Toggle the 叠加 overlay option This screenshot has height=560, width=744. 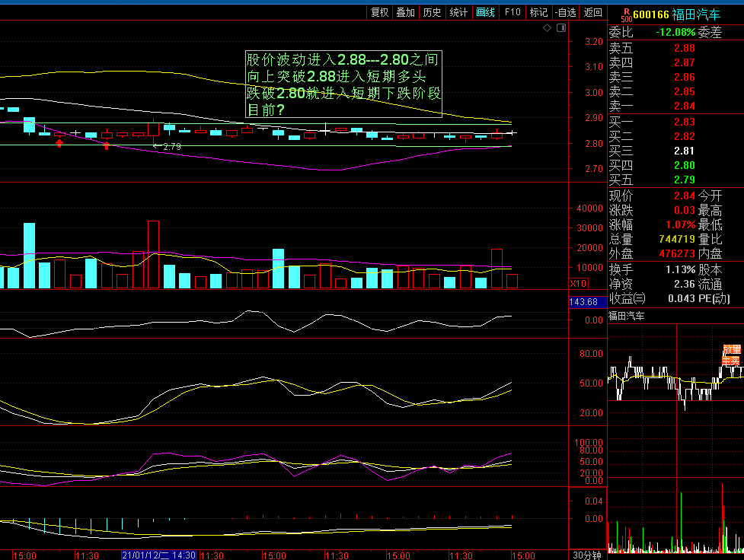[406, 12]
